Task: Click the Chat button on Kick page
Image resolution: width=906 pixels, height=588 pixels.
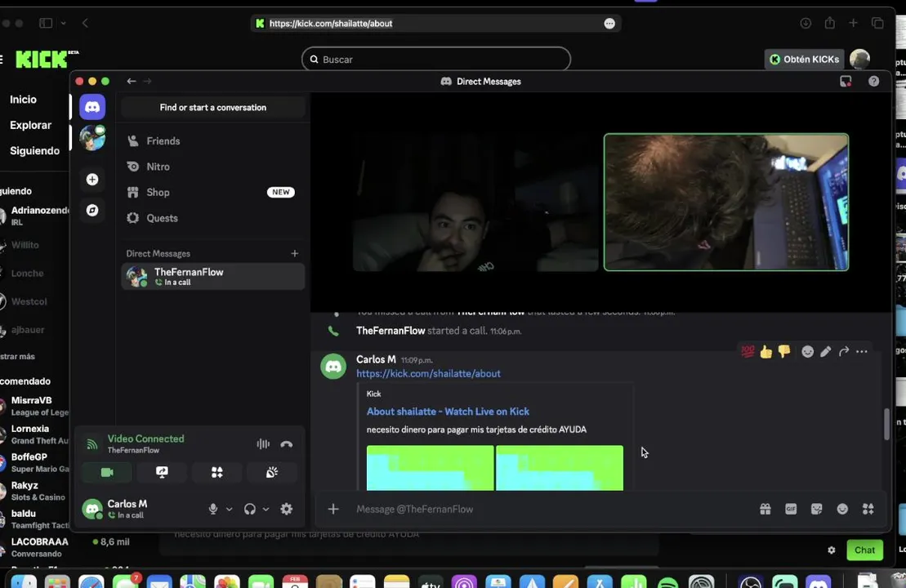Action: (x=864, y=550)
